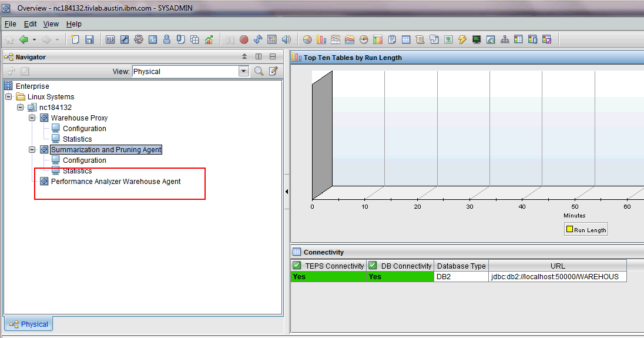Screen dimensions: 644x338
Task: Open history configuration wrench icon
Action: point(125,39)
